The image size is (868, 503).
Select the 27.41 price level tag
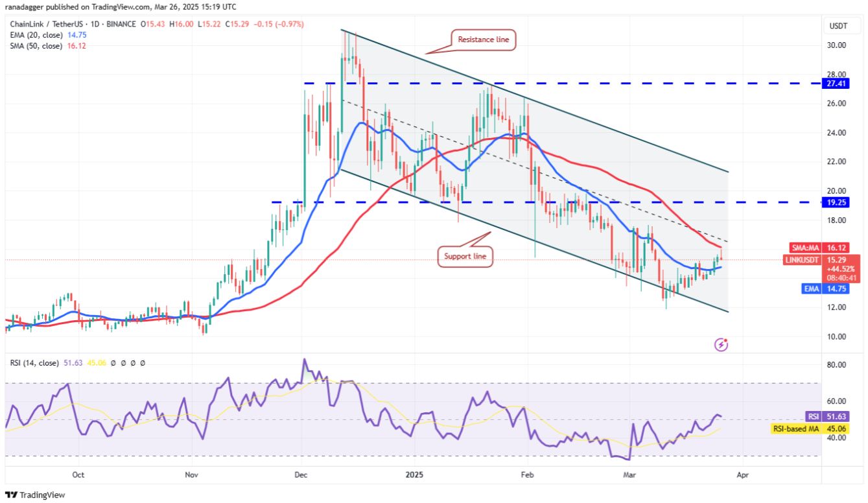coord(835,84)
